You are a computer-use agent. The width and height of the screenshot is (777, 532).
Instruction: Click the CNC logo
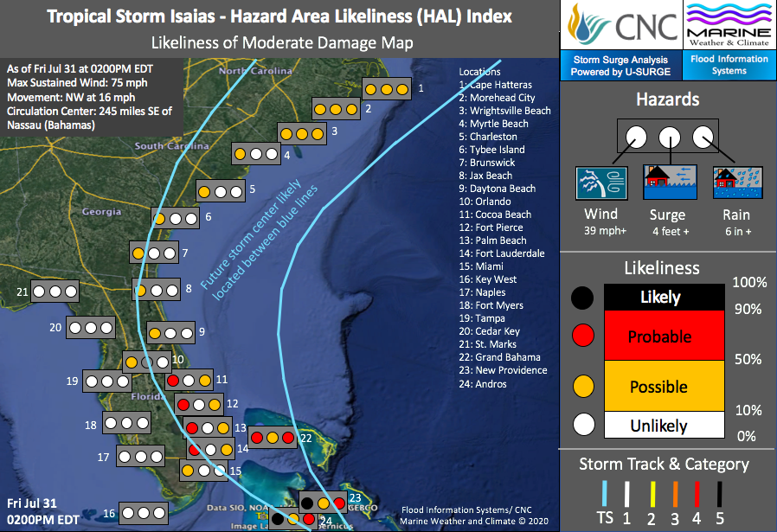tap(621, 25)
